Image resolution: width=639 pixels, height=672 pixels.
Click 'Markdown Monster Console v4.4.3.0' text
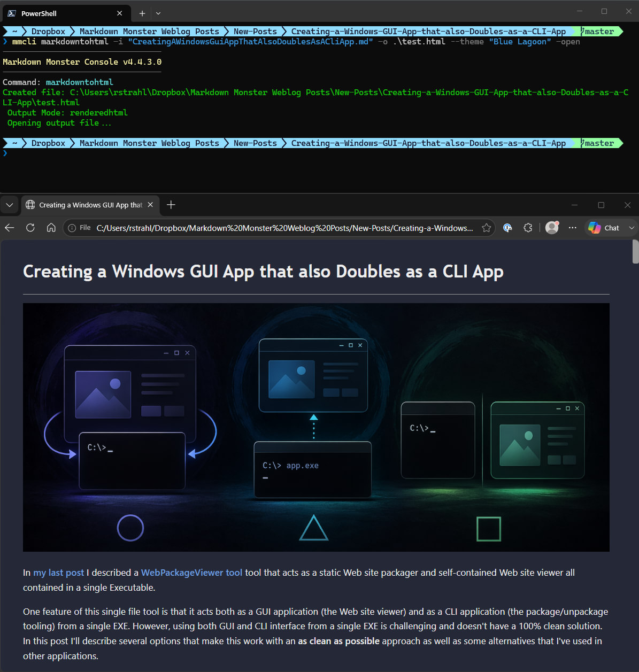[x=82, y=62]
